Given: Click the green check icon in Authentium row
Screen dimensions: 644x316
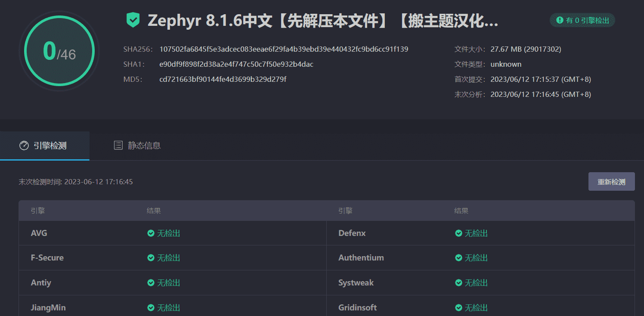Looking at the screenshot, I should point(458,258).
